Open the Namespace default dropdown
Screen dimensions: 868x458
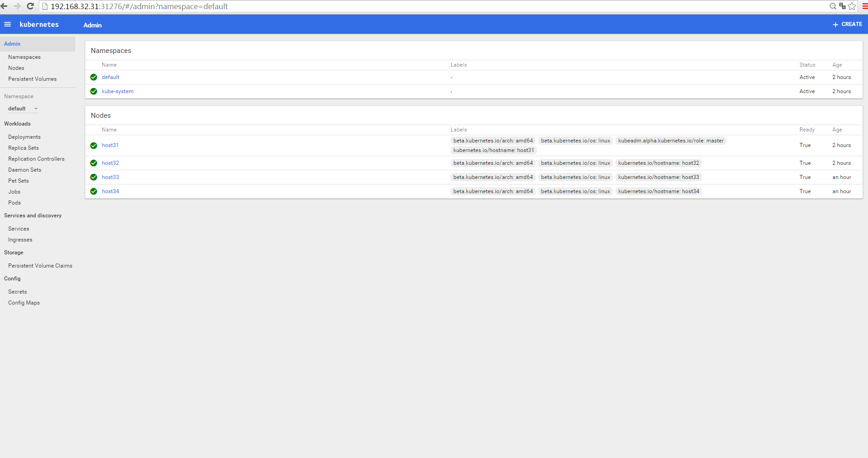pos(23,109)
